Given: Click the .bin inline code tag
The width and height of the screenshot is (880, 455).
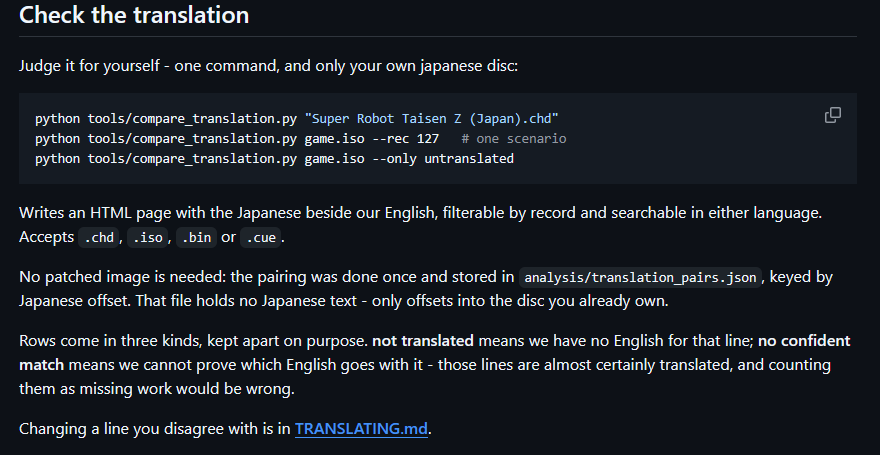Looking at the screenshot, I should point(197,237).
